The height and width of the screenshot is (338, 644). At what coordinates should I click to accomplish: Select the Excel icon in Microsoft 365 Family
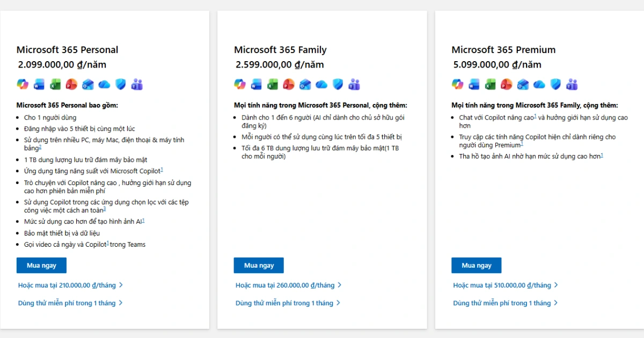click(273, 84)
